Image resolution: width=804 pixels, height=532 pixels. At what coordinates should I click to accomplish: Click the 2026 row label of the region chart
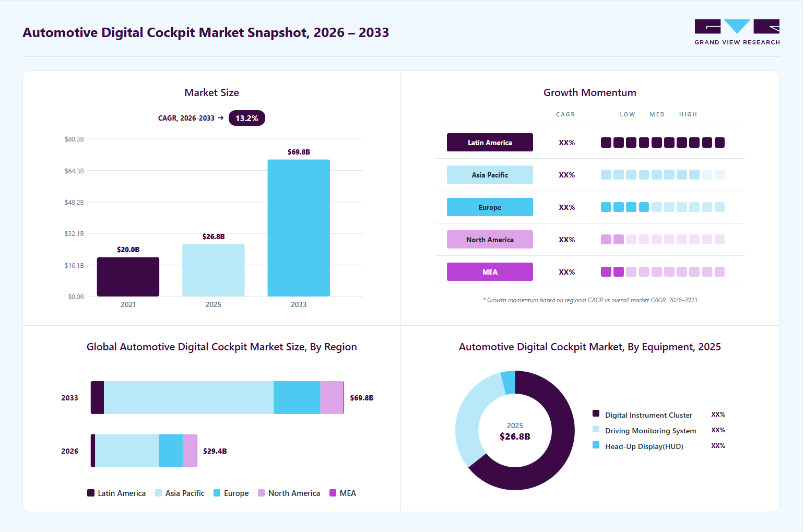(x=70, y=451)
